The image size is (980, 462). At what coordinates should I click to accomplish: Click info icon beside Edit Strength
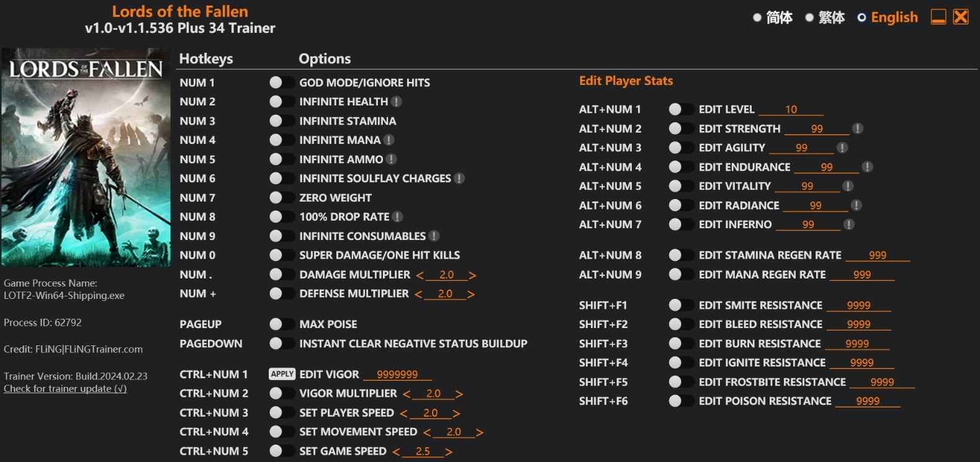click(858, 128)
